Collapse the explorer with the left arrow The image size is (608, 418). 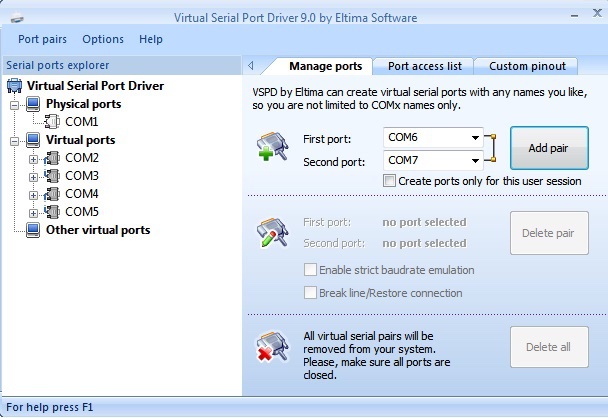[x=251, y=66]
